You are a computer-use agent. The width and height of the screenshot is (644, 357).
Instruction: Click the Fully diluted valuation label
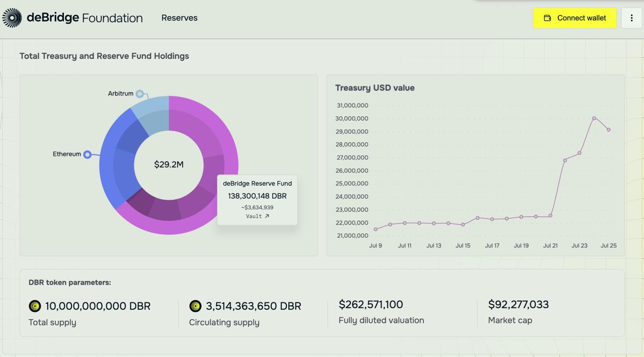point(381,320)
